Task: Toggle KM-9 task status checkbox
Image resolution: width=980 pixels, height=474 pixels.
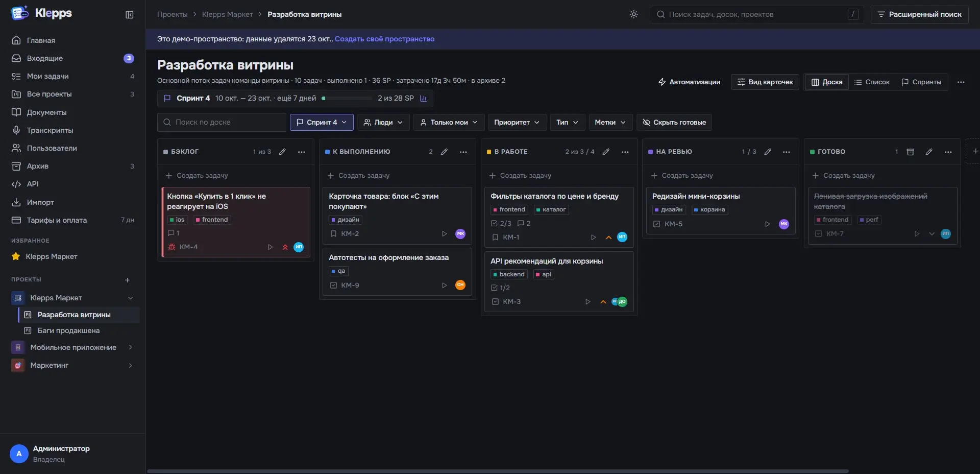Action: (x=333, y=286)
